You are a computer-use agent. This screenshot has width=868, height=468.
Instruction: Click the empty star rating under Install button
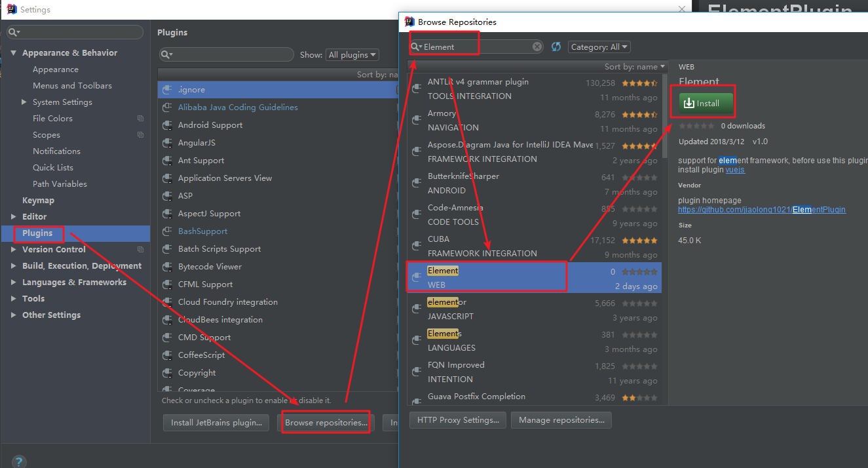click(x=697, y=126)
